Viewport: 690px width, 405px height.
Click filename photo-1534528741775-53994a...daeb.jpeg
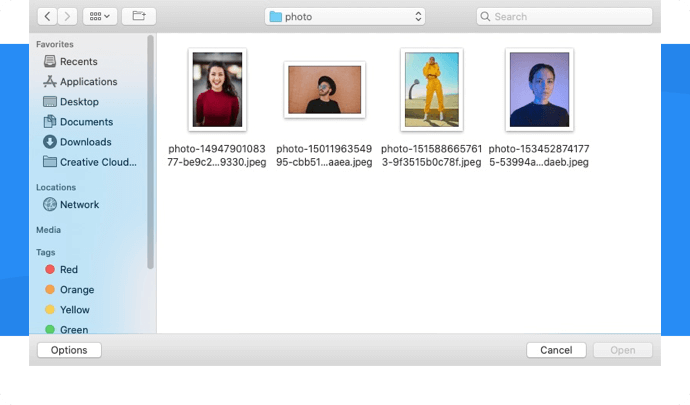[x=539, y=155]
